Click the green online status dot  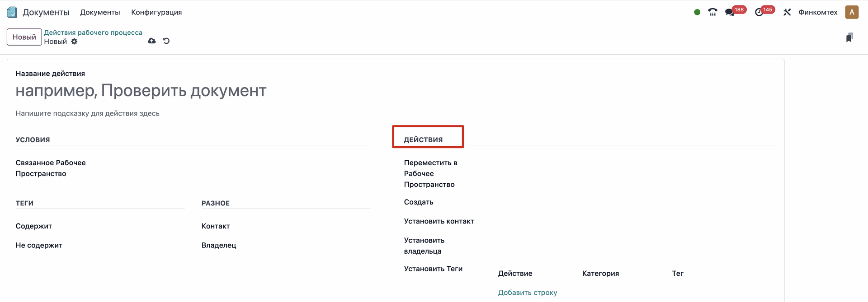point(697,12)
